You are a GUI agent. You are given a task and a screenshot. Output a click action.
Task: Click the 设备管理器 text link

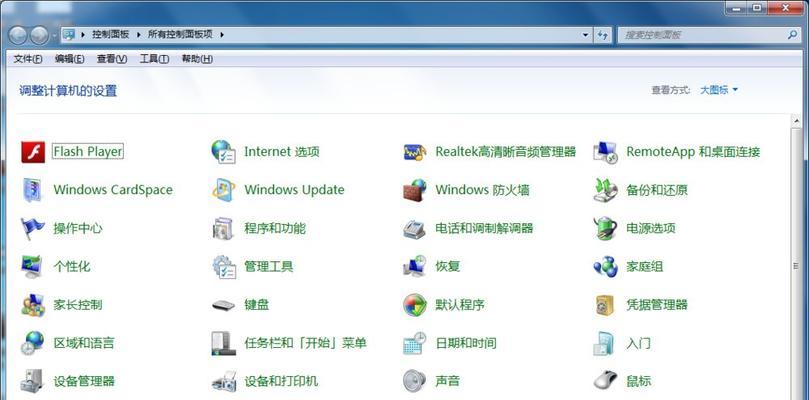(x=84, y=381)
